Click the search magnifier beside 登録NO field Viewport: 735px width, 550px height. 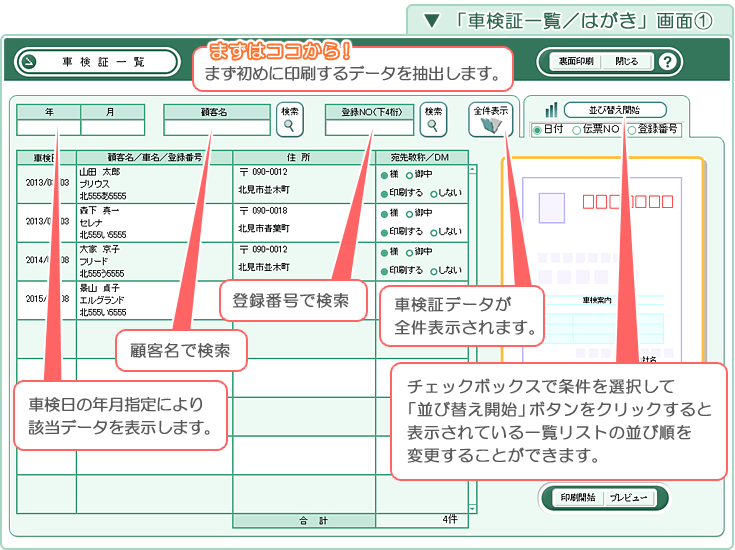[x=433, y=120]
